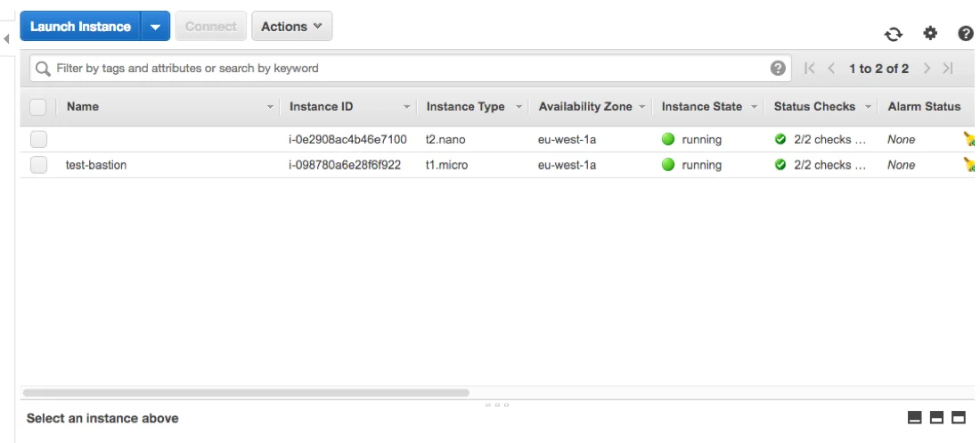
Task: Click eu-west-1a zone in test-bastion row
Action: click(567, 165)
